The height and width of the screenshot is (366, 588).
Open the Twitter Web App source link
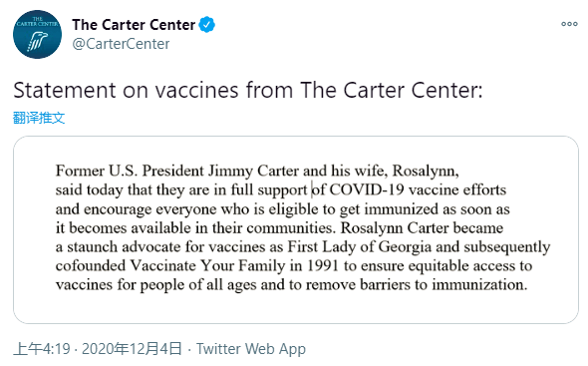click(x=251, y=349)
